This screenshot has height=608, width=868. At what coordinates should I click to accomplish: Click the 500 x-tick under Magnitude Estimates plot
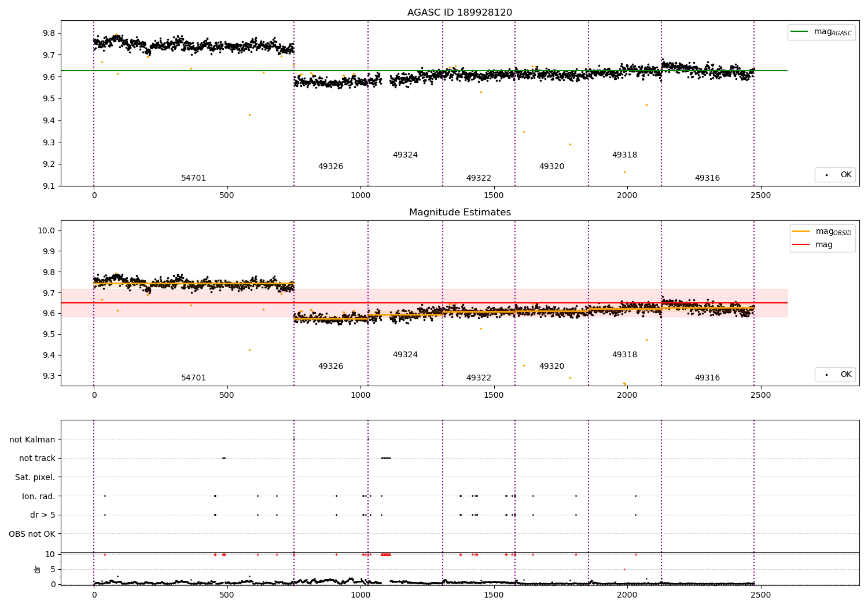pyautogui.click(x=227, y=395)
